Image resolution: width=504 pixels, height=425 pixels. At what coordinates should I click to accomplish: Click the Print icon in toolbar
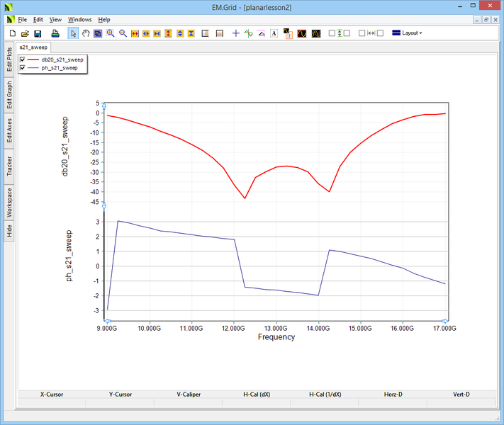tap(55, 33)
